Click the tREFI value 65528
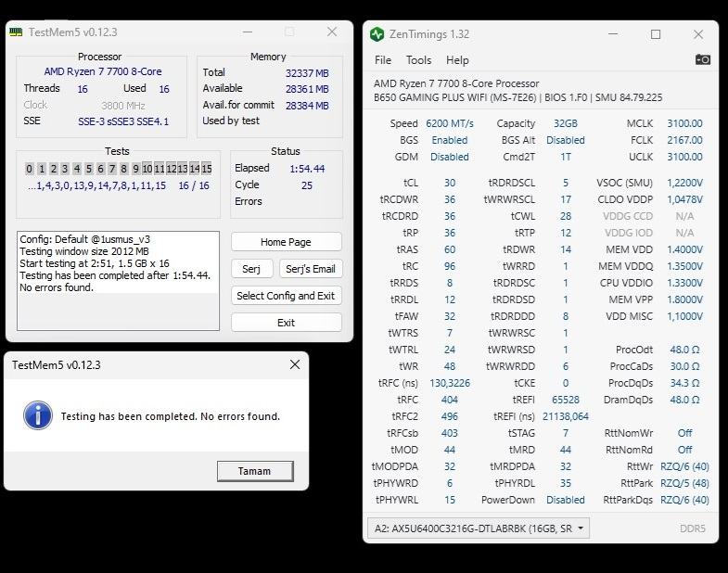 tap(565, 400)
